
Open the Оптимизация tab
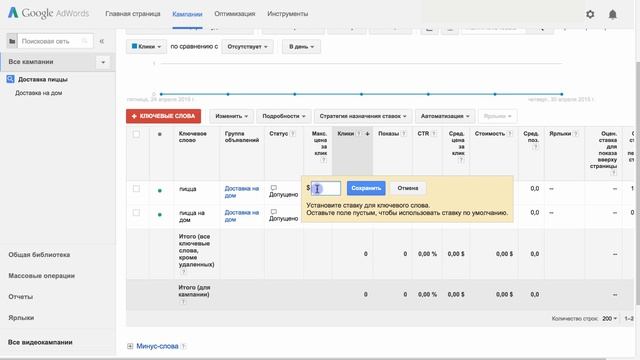pos(235,14)
